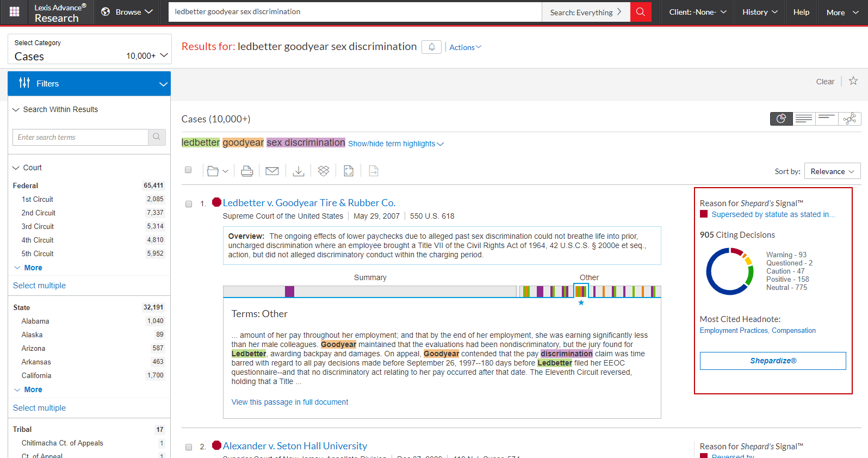Filter by California state cases

(36, 375)
